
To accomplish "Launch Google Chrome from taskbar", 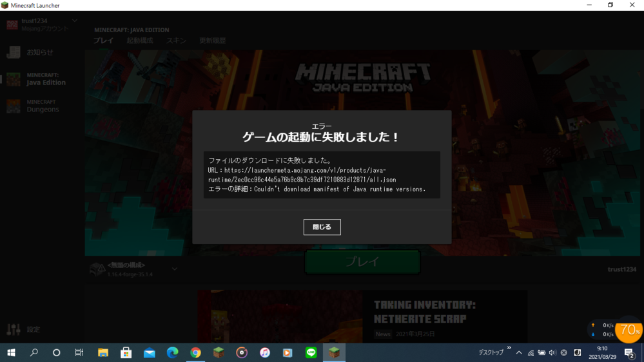I will pos(195,352).
